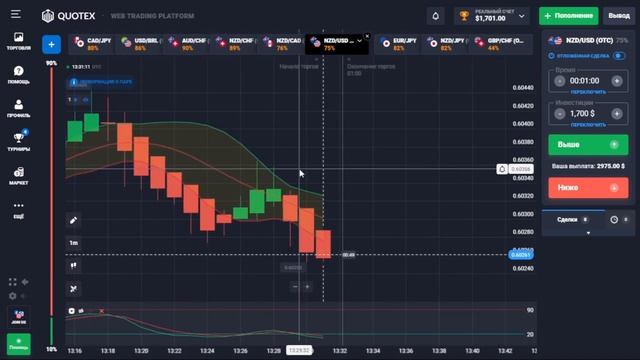
Task: Open the Турниры tournaments section
Action: [x=18, y=141]
